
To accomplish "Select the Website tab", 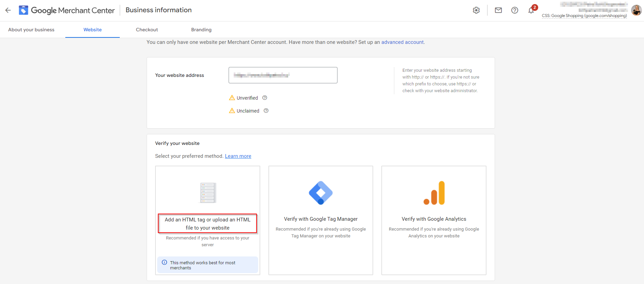I will (x=93, y=30).
